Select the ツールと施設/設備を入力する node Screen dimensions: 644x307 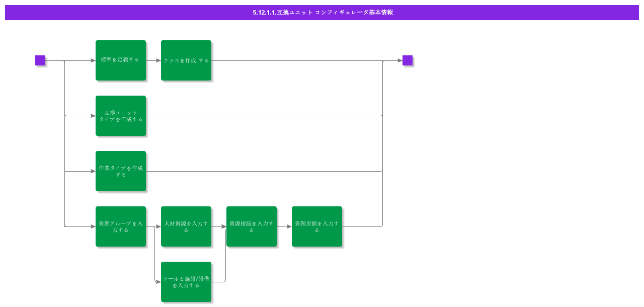tap(186, 282)
